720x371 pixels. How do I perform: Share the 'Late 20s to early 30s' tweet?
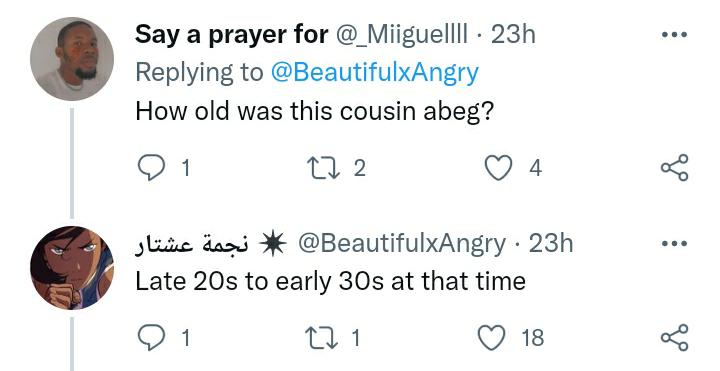tap(675, 337)
